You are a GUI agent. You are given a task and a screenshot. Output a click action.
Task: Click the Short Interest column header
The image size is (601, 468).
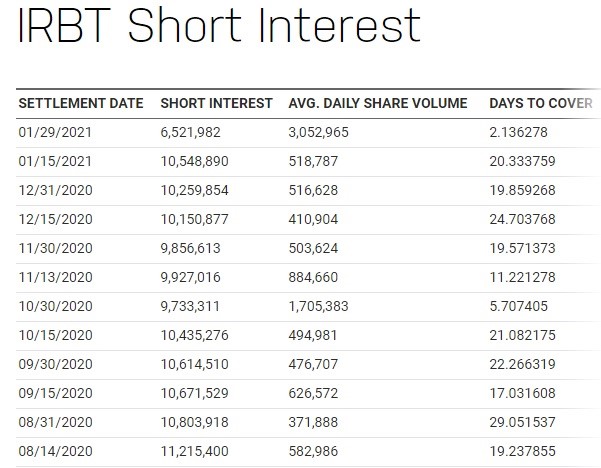point(217,103)
